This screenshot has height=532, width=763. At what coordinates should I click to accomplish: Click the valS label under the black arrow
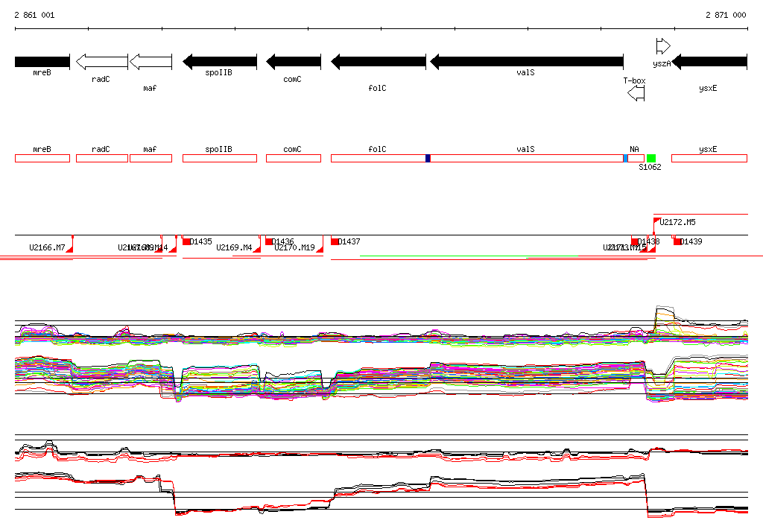[525, 72]
